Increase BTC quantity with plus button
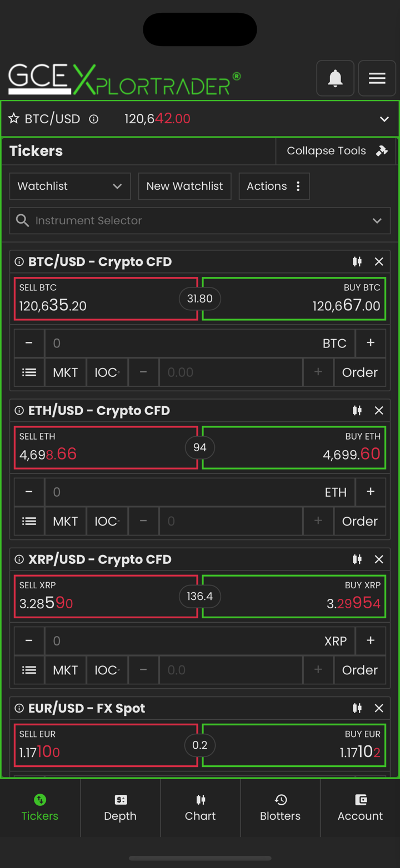The height and width of the screenshot is (868, 400). pos(371,343)
